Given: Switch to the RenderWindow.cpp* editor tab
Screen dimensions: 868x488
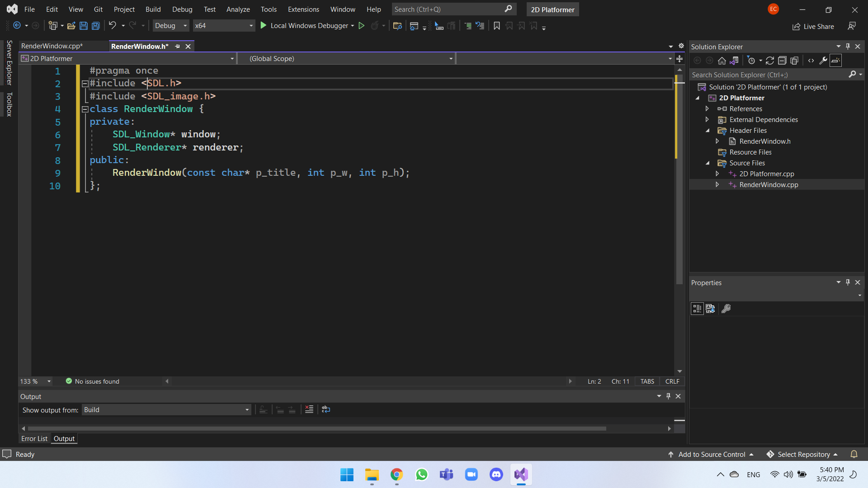Looking at the screenshot, I should click(52, 46).
